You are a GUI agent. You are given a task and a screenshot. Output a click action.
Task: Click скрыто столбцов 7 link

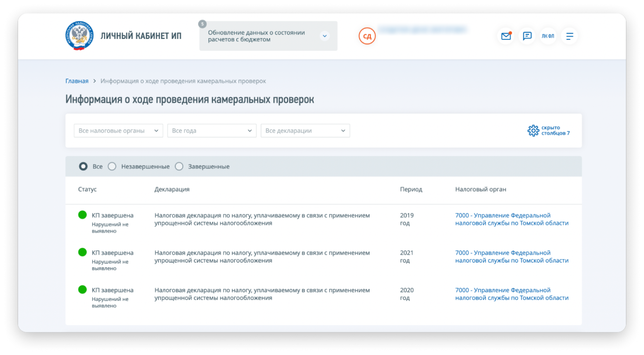pyautogui.click(x=555, y=130)
